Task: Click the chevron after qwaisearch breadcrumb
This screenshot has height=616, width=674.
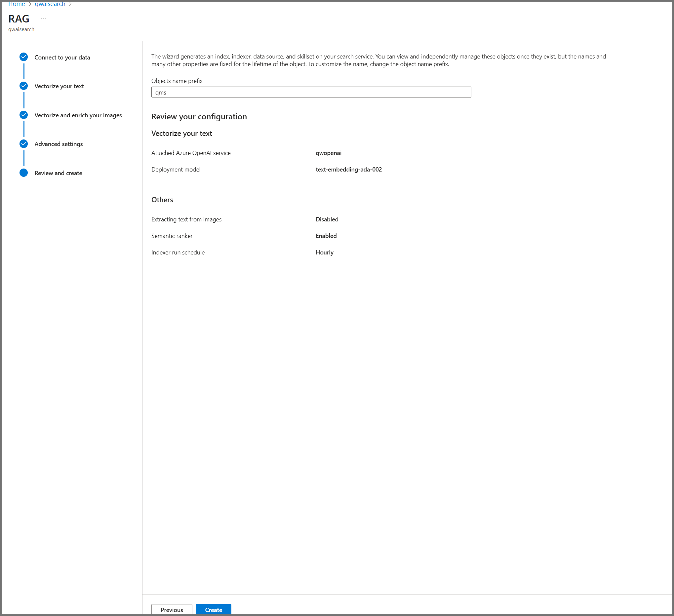Action: 70,4
